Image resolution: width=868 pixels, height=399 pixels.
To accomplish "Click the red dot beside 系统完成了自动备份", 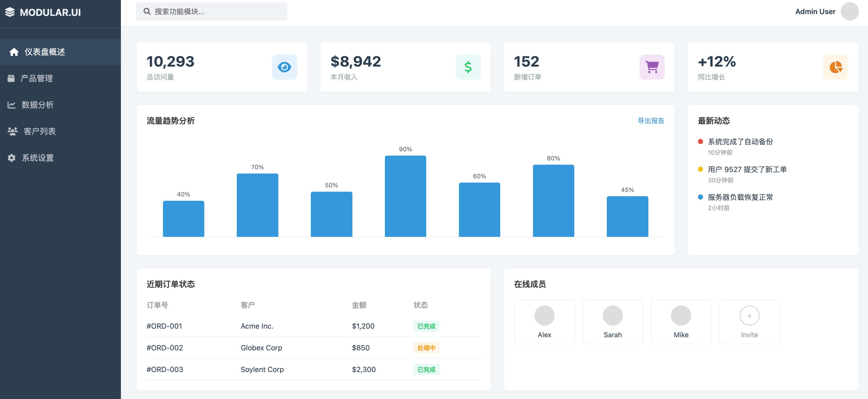I will point(700,142).
